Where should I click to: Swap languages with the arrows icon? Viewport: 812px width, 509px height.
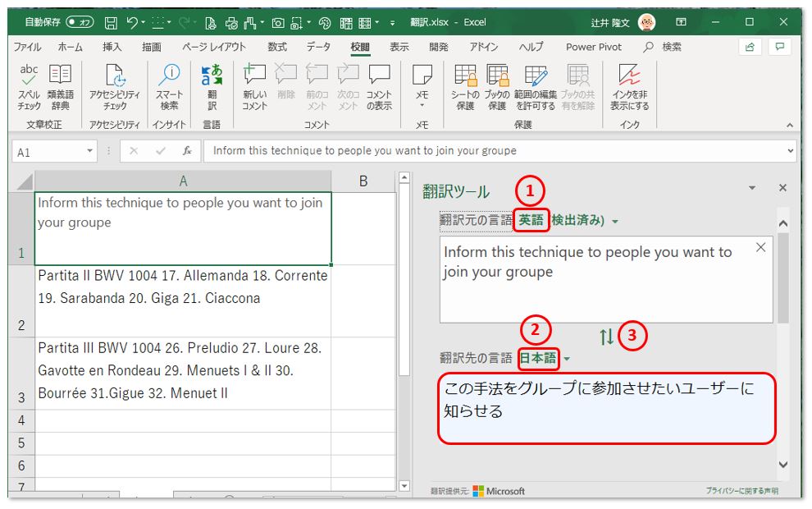coord(607,337)
